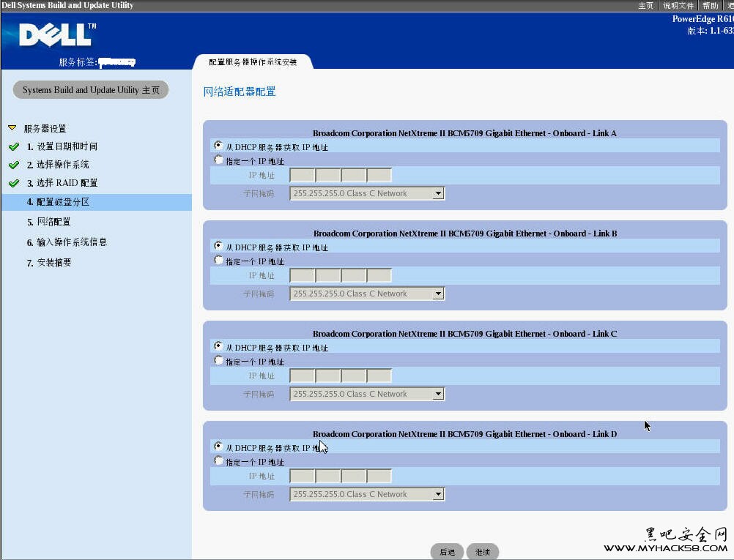Click green checkmark beside 设置日期和时间
Viewport: 734px width, 560px height.
click(x=14, y=146)
